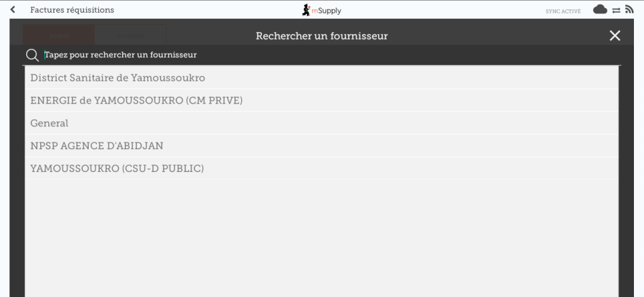Viewport: 644px width, 297px height.
Task: Click the mSupply wordmark text
Action: click(x=328, y=9)
